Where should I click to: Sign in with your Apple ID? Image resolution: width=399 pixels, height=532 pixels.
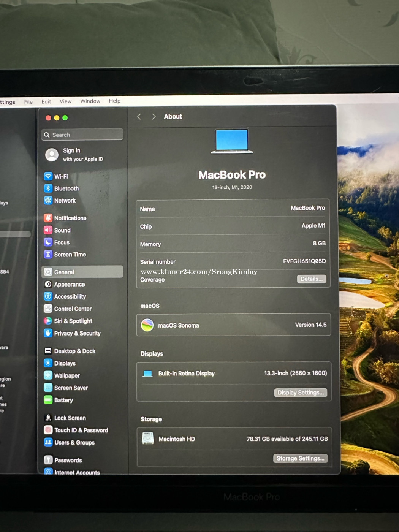(x=83, y=155)
